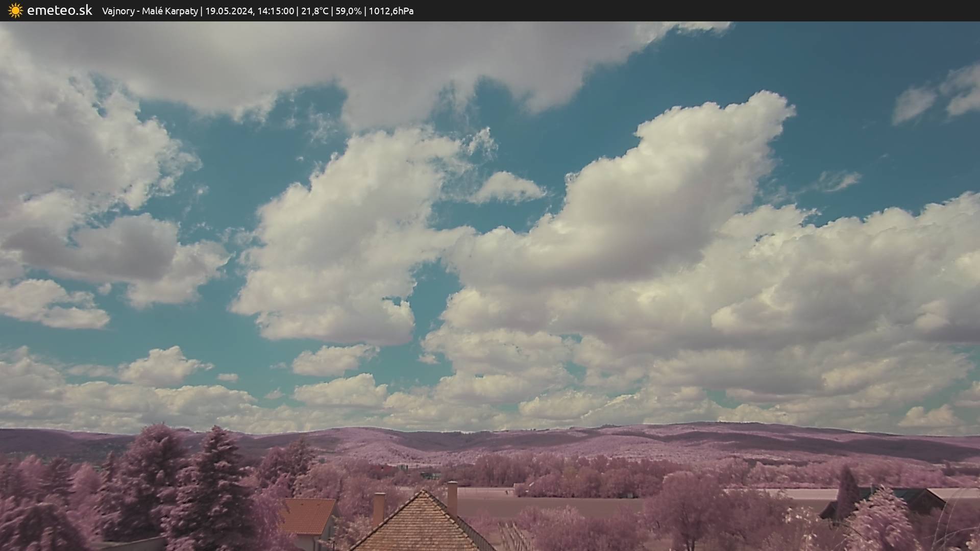
Task: Click the sun logo icon
Action: click(15, 10)
